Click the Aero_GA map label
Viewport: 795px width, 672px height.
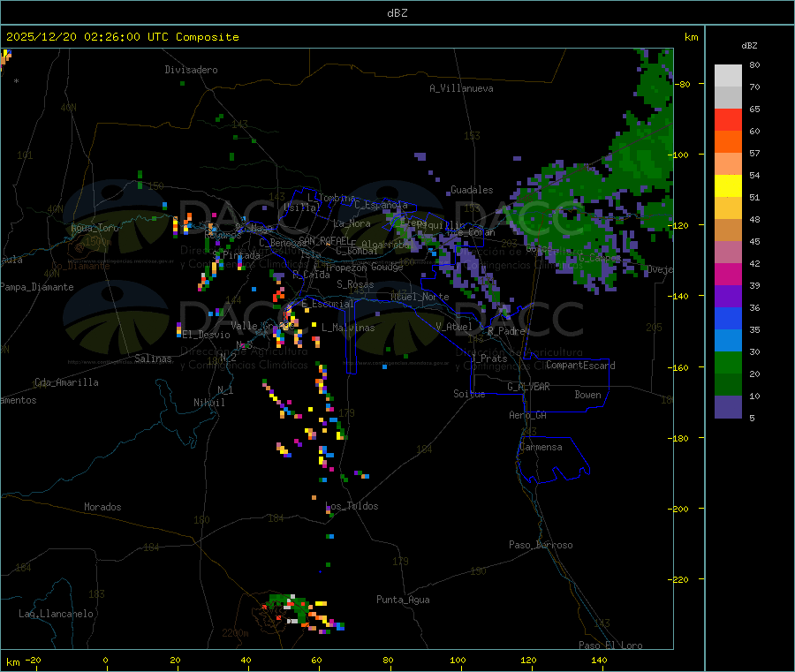click(x=527, y=415)
